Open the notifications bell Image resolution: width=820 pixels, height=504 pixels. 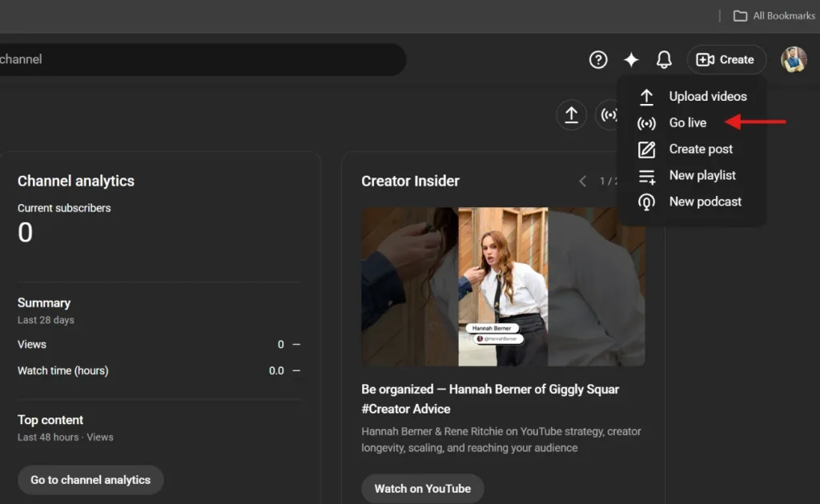tap(664, 59)
